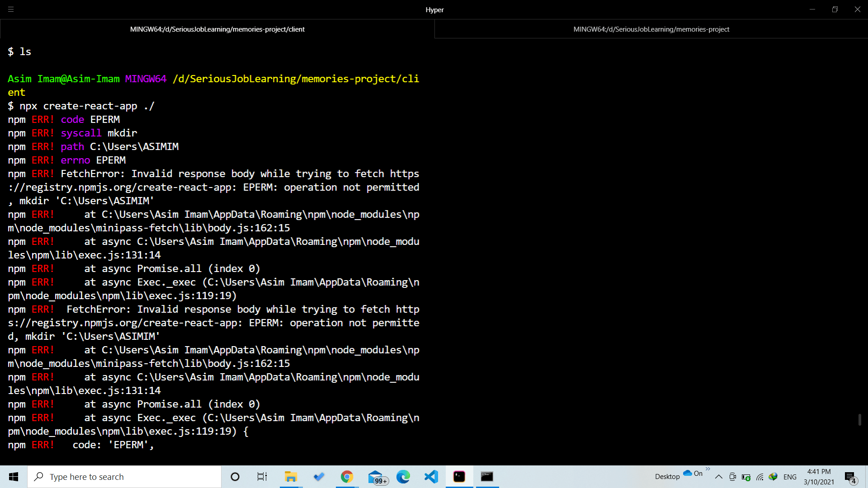Open the Windows Start menu
Viewport: 868px width, 488px height.
coord(13,476)
